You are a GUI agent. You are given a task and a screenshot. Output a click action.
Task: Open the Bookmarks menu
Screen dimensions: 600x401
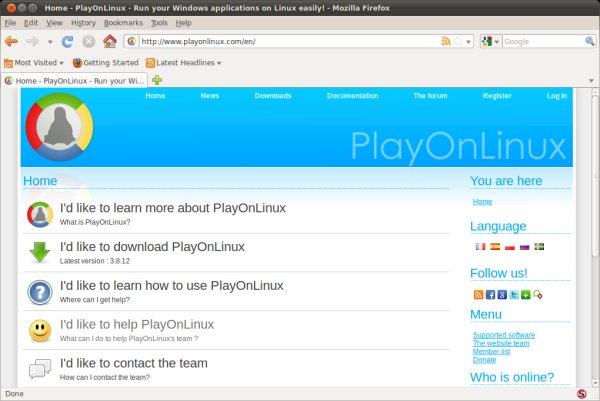tap(123, 23)
